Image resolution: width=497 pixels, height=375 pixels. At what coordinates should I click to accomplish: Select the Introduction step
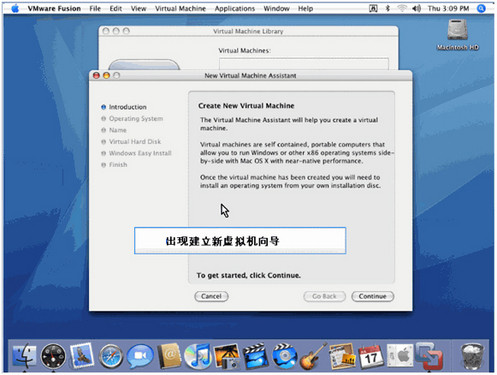point(124,107)
